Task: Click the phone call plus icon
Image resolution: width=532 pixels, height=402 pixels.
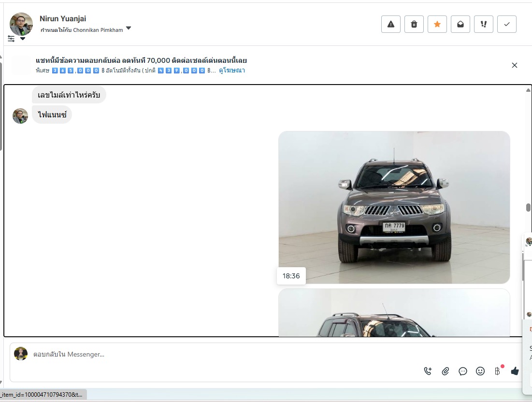Action: coord(428,371)
